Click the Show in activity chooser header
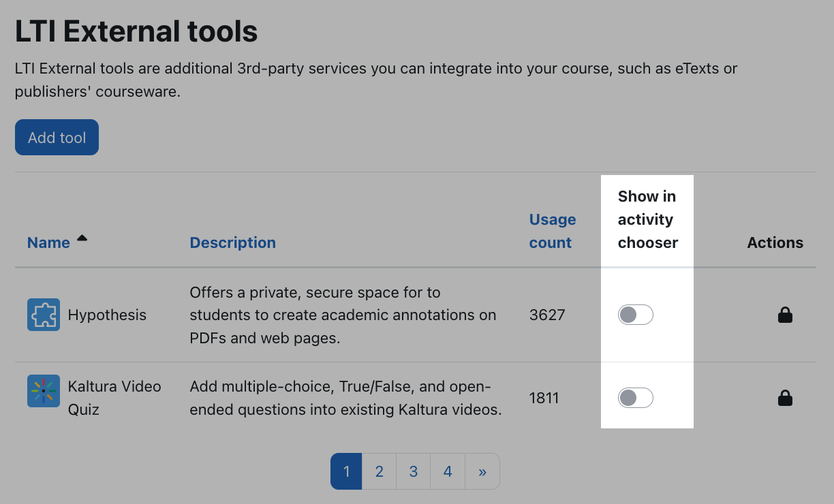The width and height of the screenshot is (834, 504). [x=647, y=219]
